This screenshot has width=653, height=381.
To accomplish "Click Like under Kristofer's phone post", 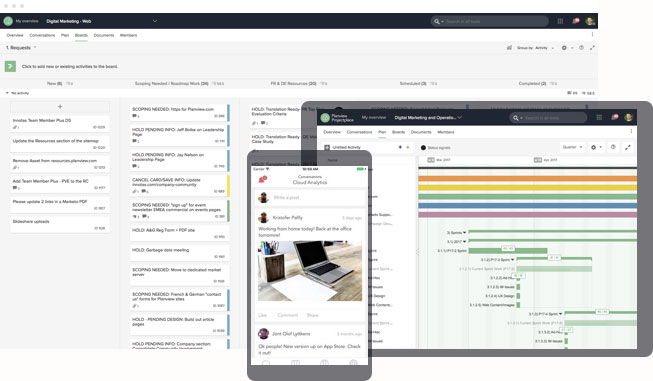I will [x=262, y=315].
